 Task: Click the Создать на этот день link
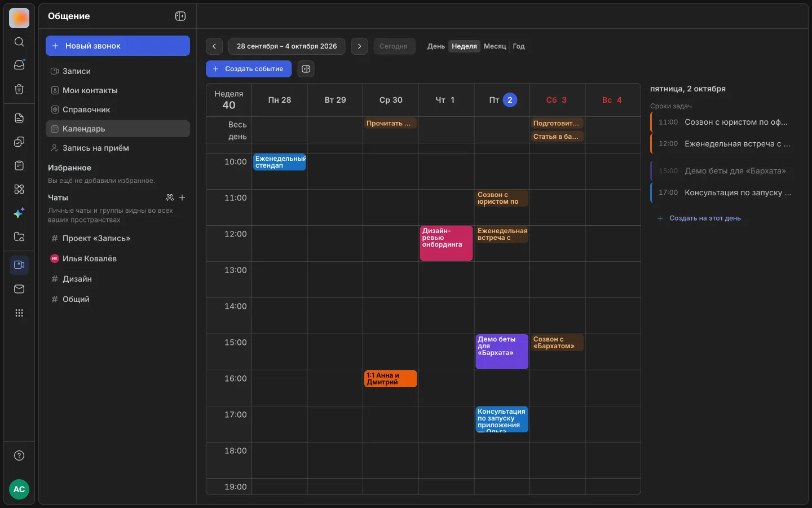699,218
